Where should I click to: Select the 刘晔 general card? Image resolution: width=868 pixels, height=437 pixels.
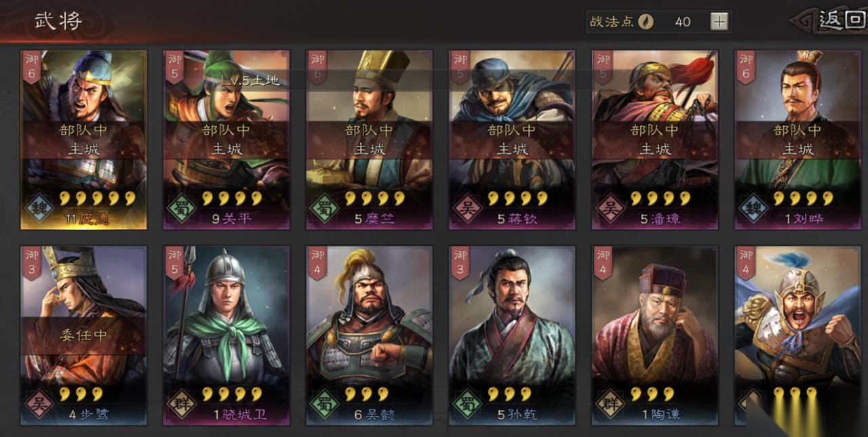click(798, 140)
